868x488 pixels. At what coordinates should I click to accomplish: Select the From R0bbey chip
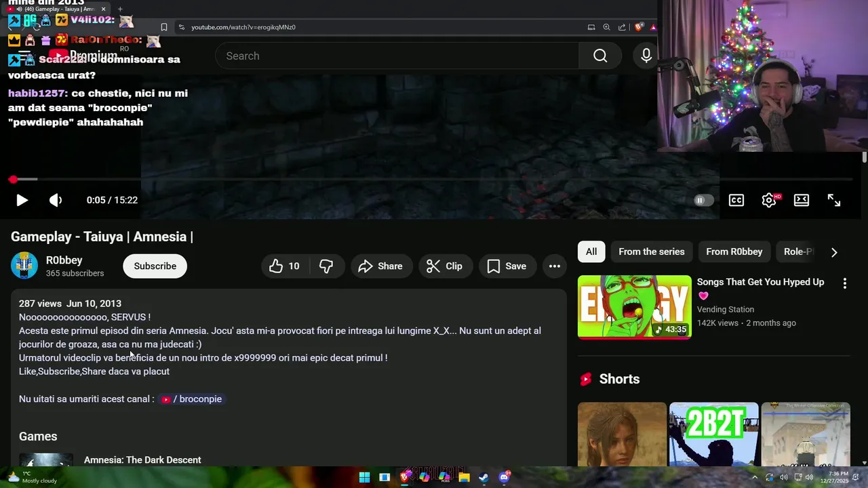click(x=734, y=251)
